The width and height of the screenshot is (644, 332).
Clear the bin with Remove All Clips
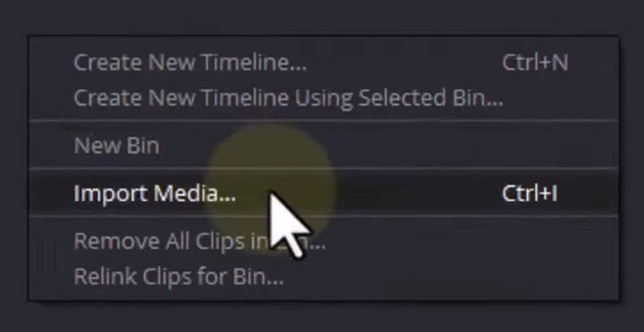pyautogui.click(x=324, y=241)
